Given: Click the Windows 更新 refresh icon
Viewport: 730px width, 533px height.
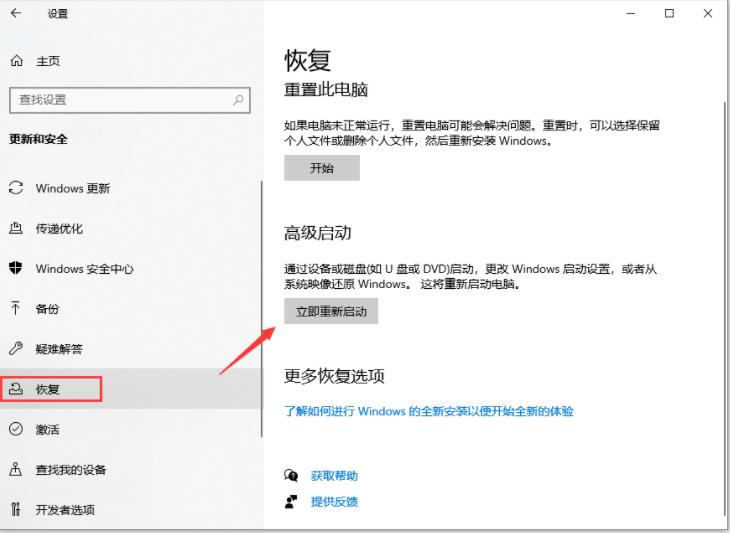Looking at the screenshot, I should click(x=16, y=188).
